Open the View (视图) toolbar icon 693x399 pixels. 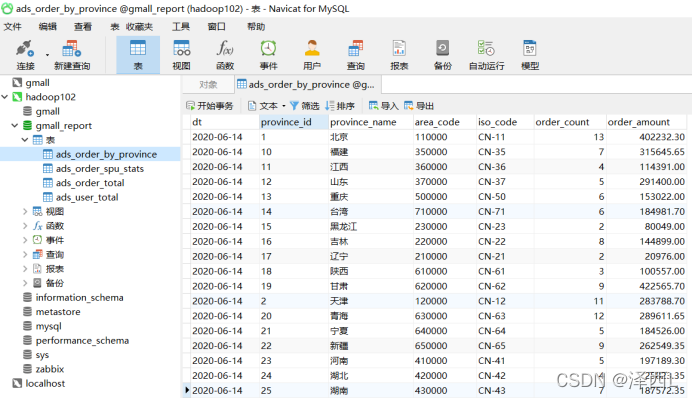[181, 55]
